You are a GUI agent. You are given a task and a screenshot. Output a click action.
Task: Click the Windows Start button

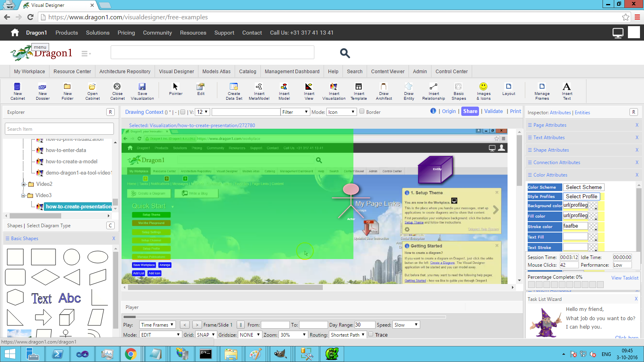click(x=10, y=354)
